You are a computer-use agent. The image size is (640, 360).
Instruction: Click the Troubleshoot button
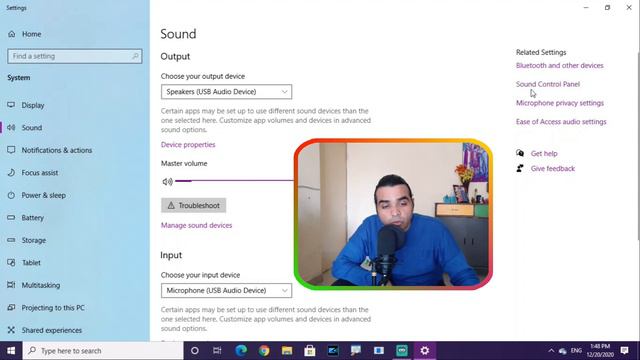(x=193, y=205)
